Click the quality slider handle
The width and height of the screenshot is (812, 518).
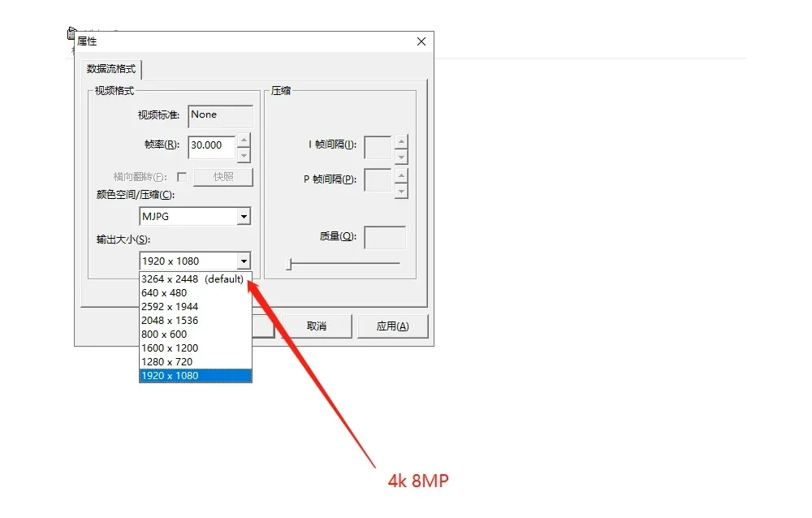289,264
